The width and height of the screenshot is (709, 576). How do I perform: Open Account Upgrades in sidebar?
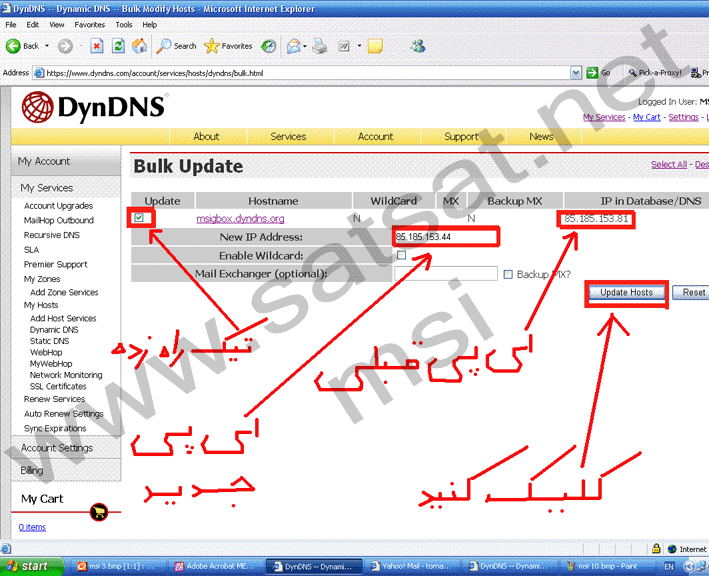coord(58,206)
